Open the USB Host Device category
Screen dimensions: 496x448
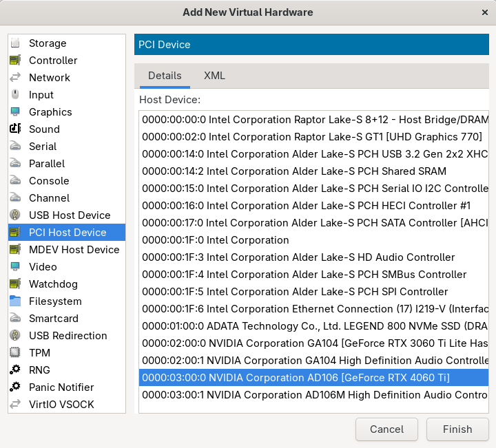point(69,215)
